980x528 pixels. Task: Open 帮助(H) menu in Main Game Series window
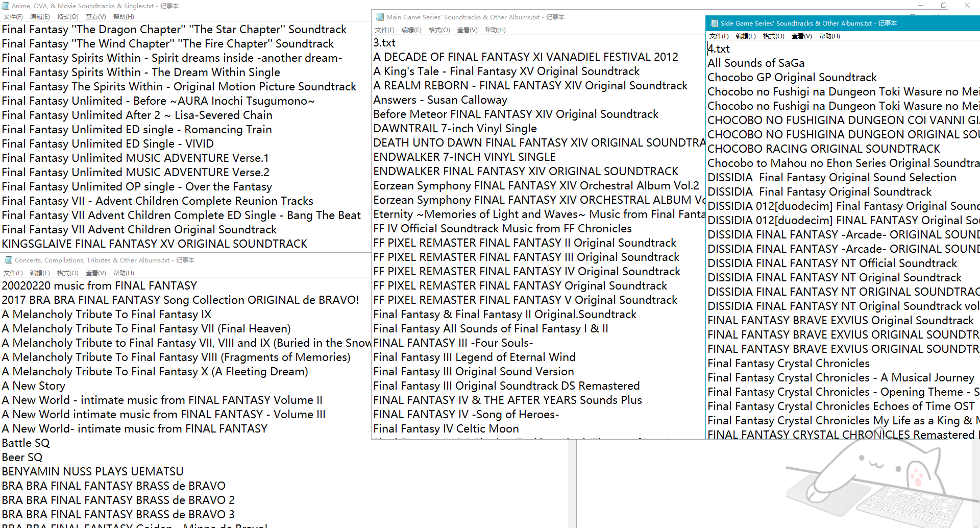(495, 30)
